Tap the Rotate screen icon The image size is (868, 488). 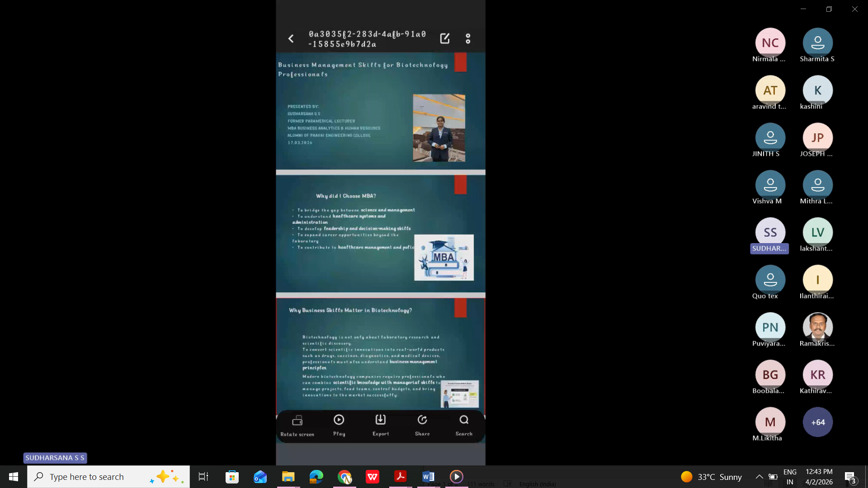(297, 421)
